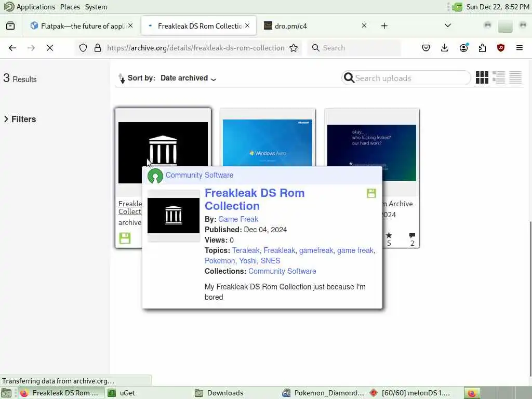This screenshot has height=399, width=532.
Task: Open the gamefreak topic link
Action: coord(316,250)
